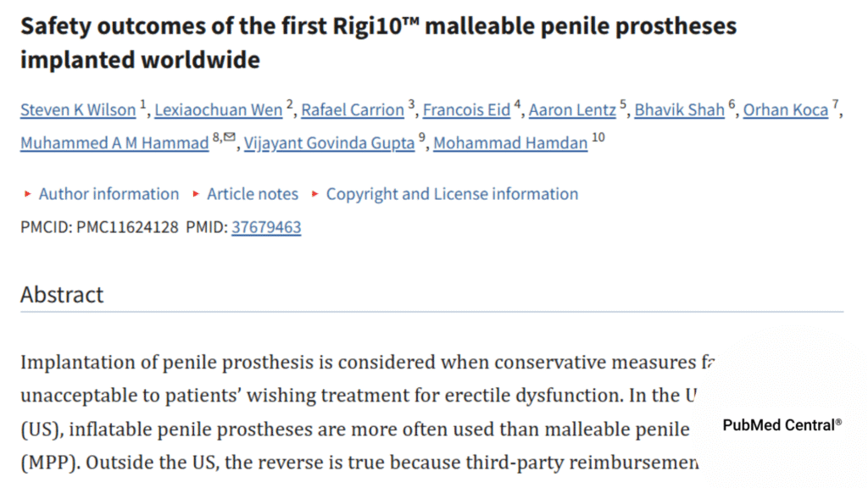This screenshot has width=868, height=488.
Task: Open author Lexiaochuan Wen link
Action: (x=219, y=110)
